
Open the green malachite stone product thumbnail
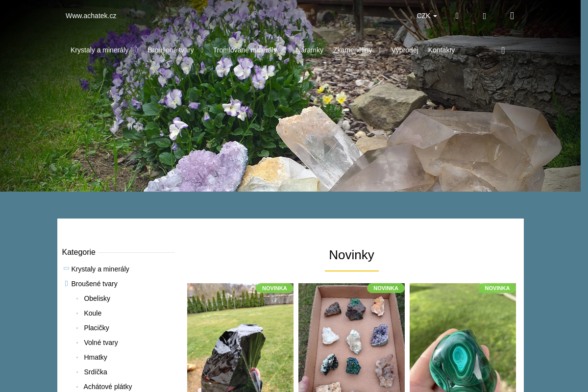(x=463, y=338)
